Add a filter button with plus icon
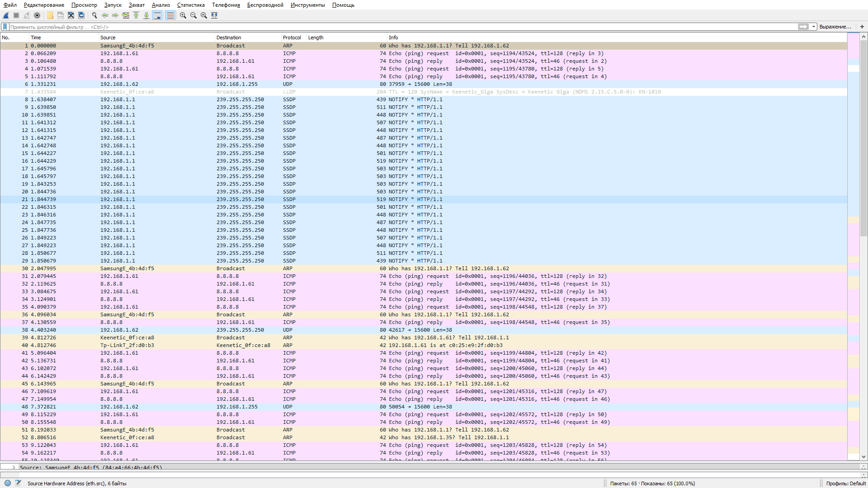Image resolution: width=868 pixels, height=488 pixels. 862,27
